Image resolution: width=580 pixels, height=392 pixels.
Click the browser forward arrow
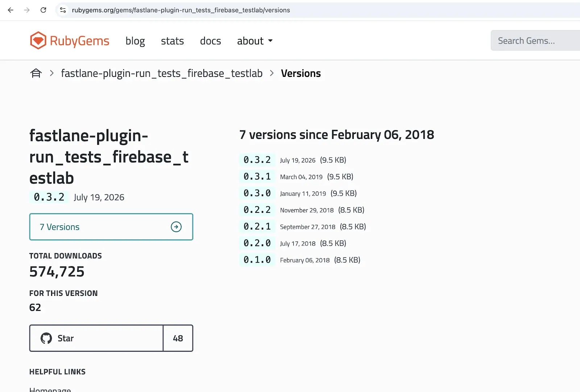(x=27, y=10)
